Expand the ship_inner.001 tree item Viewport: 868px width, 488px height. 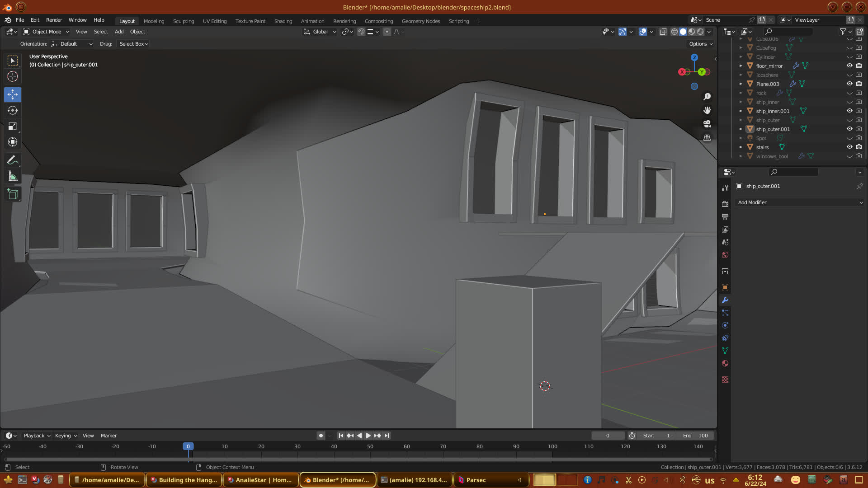pos(741,111)
